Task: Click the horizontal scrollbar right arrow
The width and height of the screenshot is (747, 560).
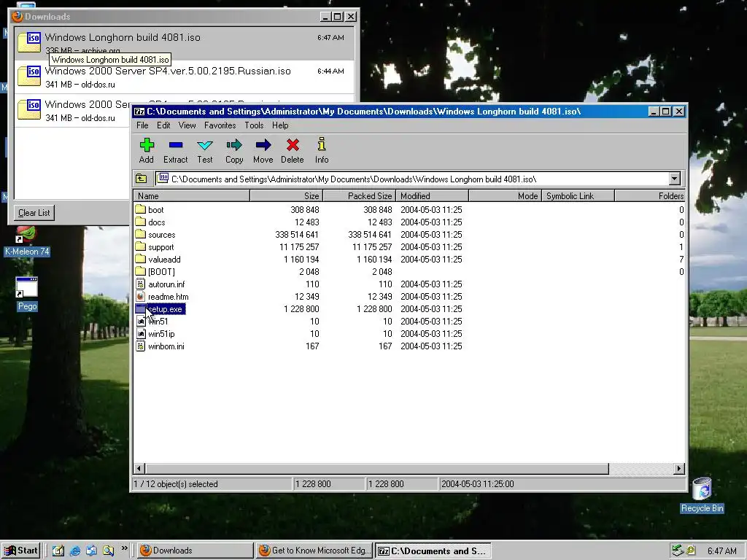Action: (679, 469)
